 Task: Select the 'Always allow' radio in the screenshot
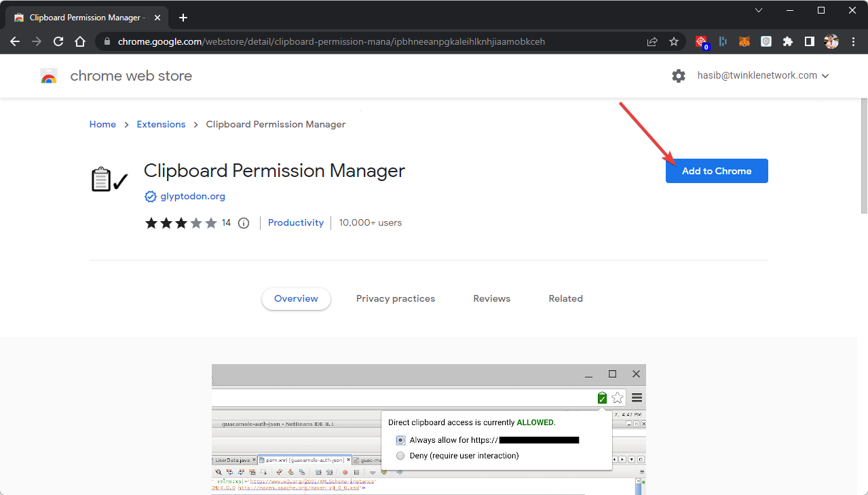coord(400,440)
